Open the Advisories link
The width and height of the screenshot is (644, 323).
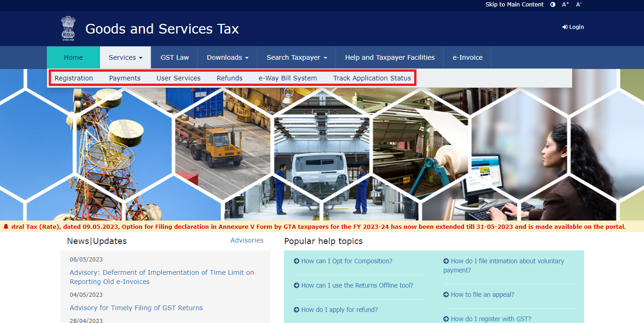(247, 240)
